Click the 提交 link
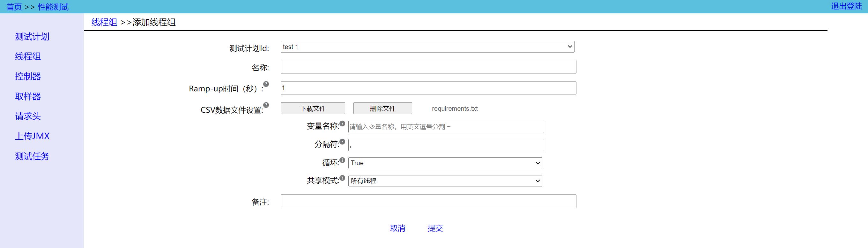 [x=435, y=228]
